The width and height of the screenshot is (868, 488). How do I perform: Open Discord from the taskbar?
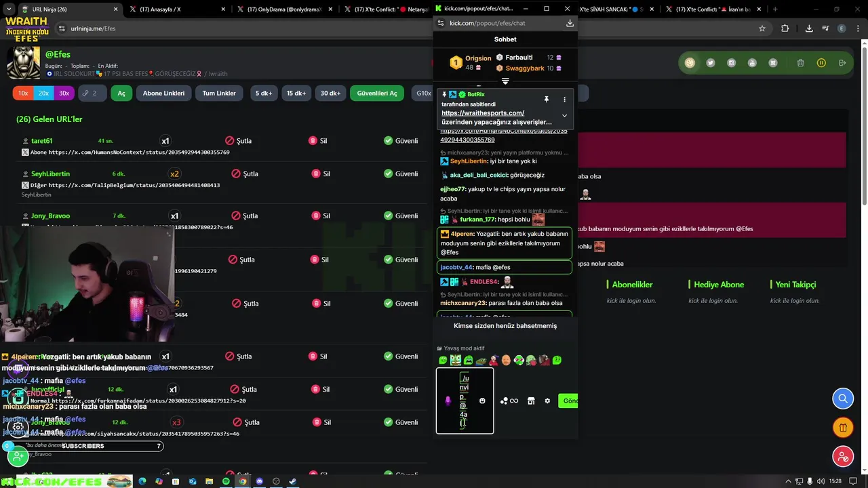click(259, 481)
